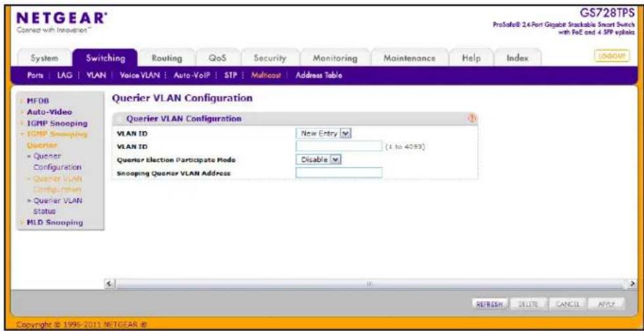Click the REFRESH button
Image resolution: width=644 pixels, height=331 pixels.
click(490, 304)
